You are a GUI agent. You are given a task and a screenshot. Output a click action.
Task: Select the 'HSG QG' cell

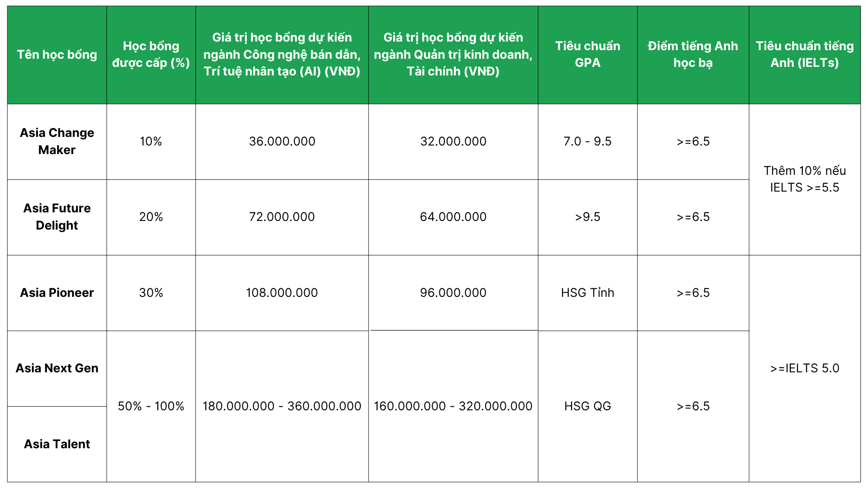pos(588,406)
